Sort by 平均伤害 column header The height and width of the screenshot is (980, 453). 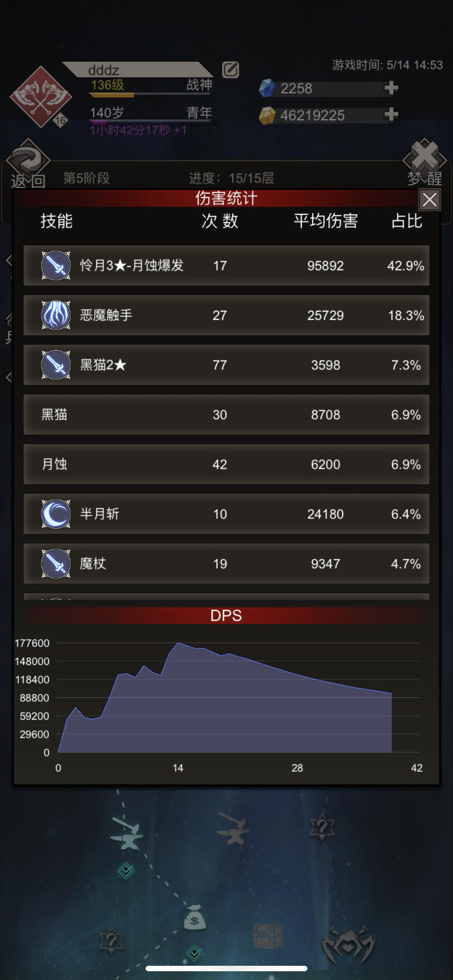(326, 221)
